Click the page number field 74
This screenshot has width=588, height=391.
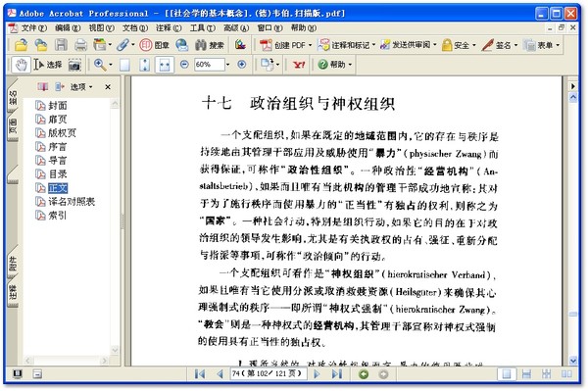coord(269,373)
